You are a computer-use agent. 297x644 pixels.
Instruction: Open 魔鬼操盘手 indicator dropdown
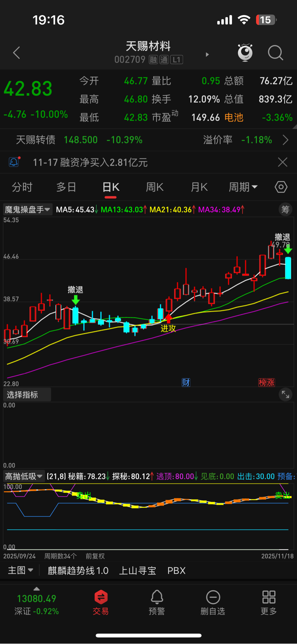(x=27, y=210)
